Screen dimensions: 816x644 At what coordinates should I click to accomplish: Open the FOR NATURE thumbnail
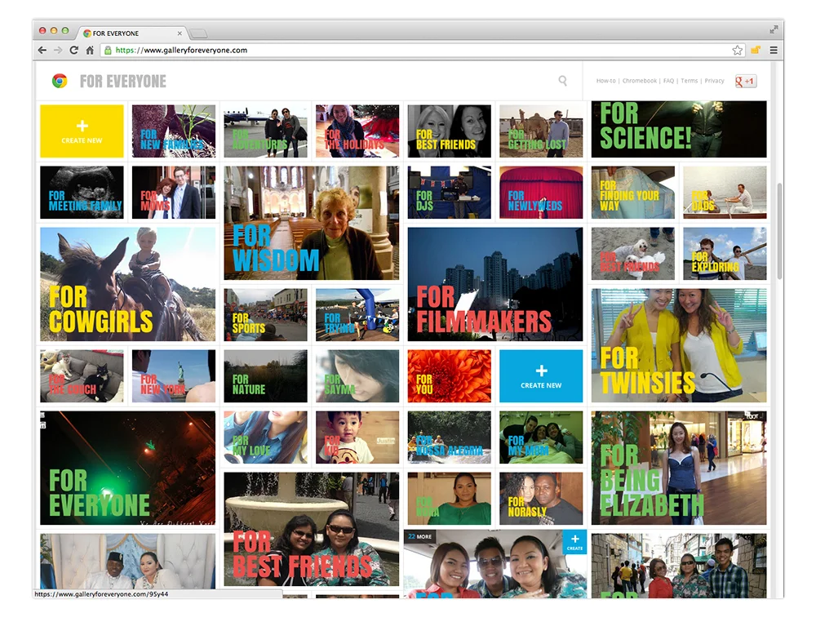coord(265,376)
